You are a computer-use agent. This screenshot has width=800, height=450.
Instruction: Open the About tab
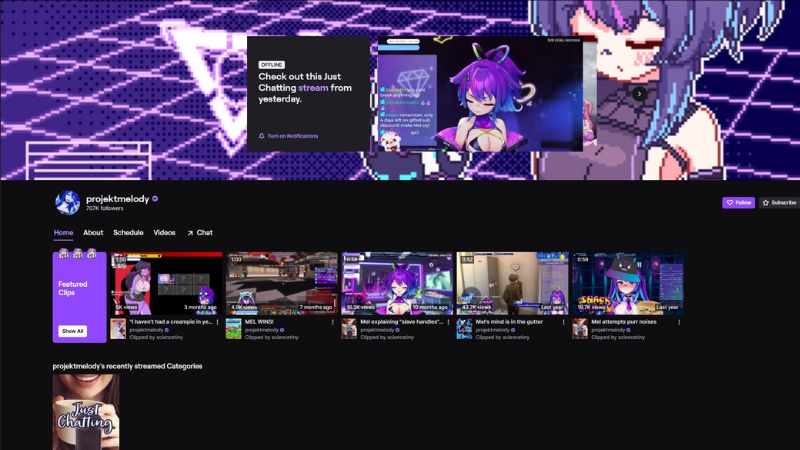coord(93,233)
